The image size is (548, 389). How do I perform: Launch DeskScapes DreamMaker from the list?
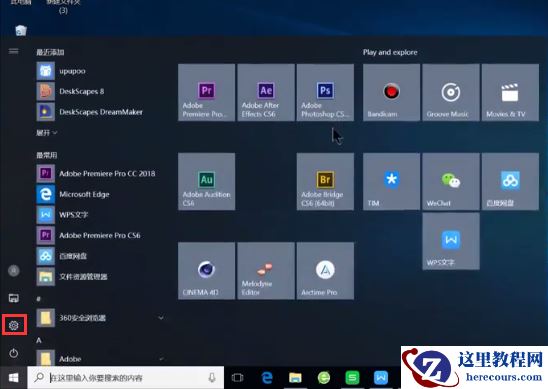point(100,112)
